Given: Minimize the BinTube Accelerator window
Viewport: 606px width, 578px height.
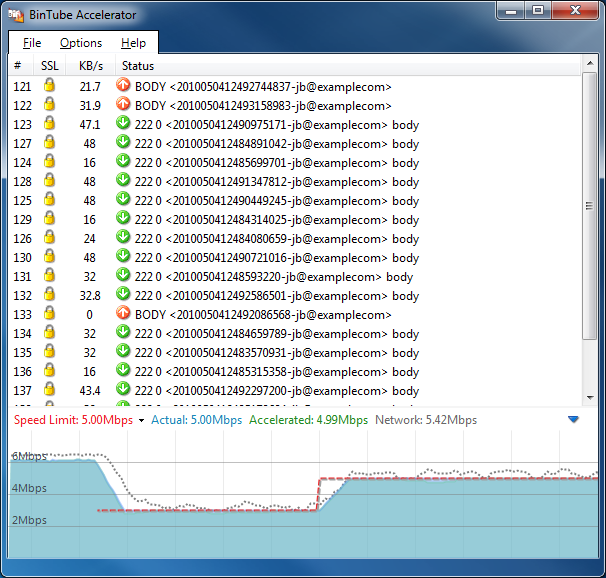Looking at the screenshot, I should pos(511,11).
